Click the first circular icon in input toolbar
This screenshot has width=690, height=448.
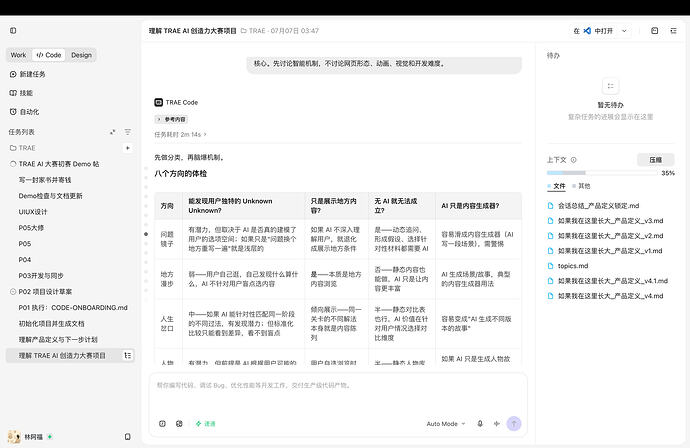162,423
